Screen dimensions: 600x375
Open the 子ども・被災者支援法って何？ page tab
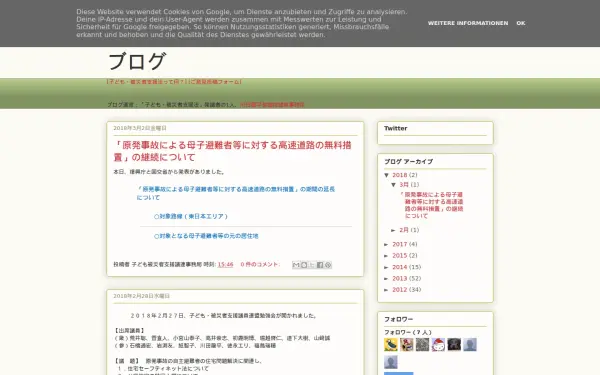[147, 82]
